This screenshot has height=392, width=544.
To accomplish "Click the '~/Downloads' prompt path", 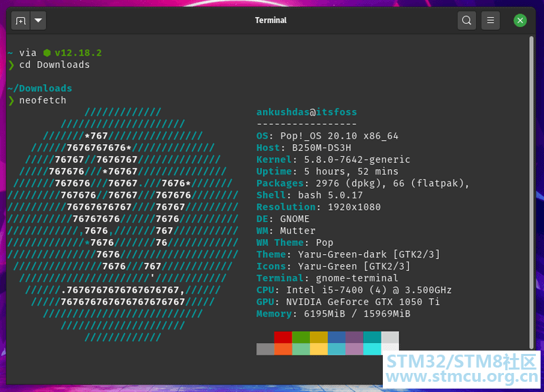I will click(x=40, y=88).
